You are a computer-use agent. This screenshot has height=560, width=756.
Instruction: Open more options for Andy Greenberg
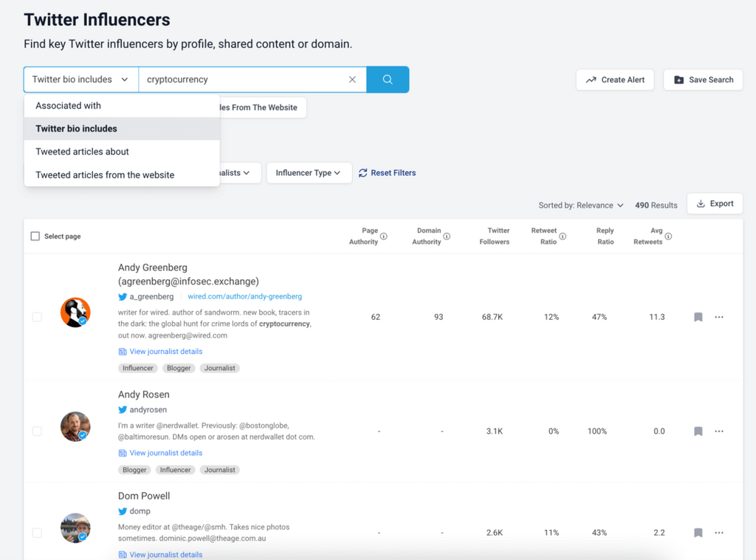(x=719, y=317)
